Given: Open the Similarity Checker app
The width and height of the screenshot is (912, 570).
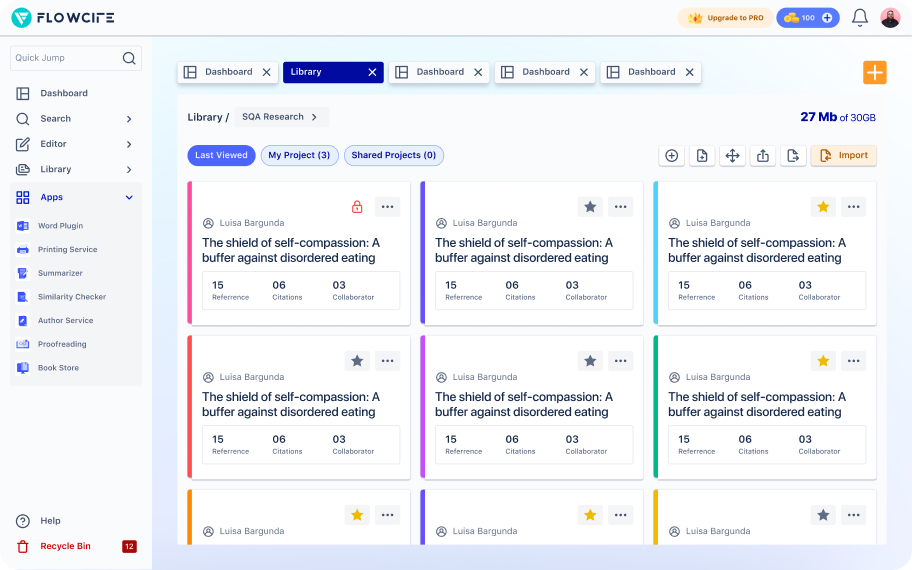Looking at the screenshot, I should pyautogui.click(x=71, y=297).
